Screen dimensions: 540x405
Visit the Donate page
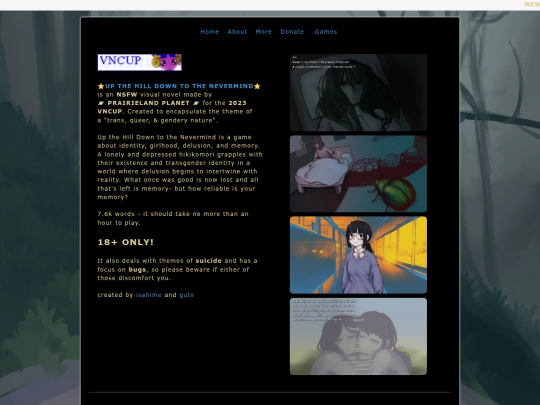(x=292, y=32)
